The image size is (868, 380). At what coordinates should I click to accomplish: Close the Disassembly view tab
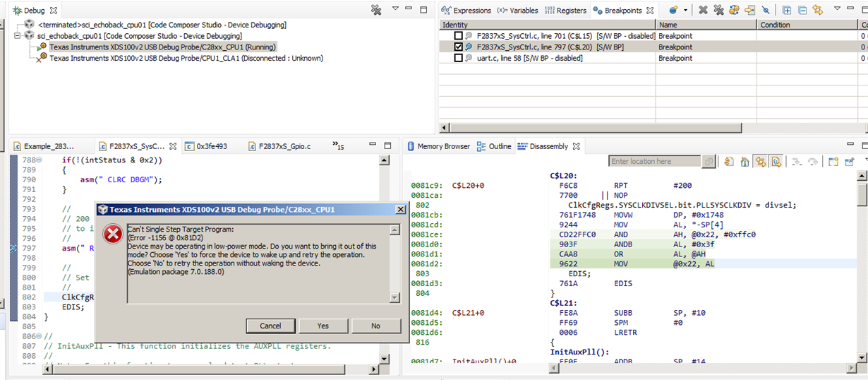[576, 146]
